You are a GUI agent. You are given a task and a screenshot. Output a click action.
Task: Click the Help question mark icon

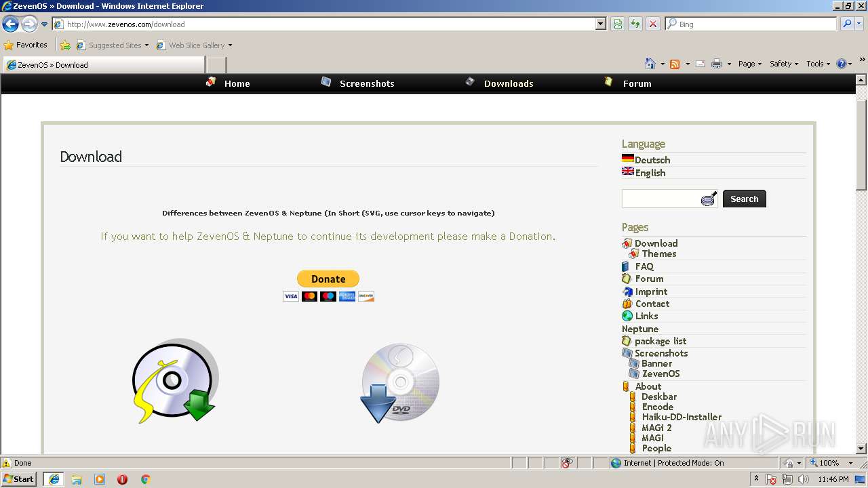pyautogui.click(x=842, y=64)
